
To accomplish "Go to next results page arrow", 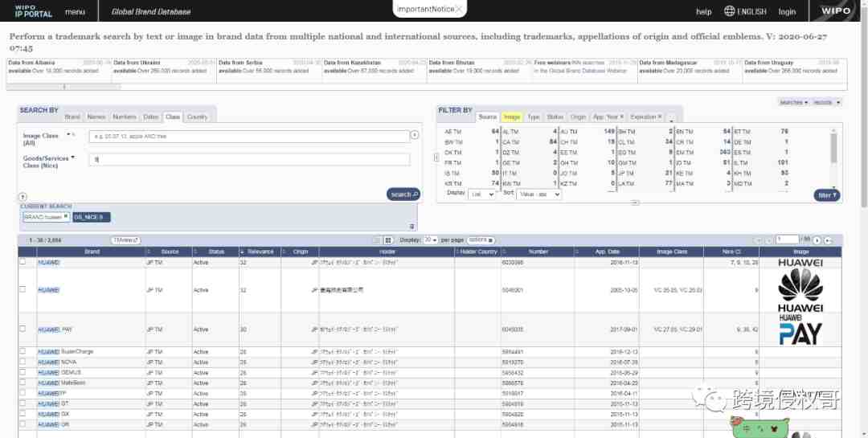I will 817,240.
